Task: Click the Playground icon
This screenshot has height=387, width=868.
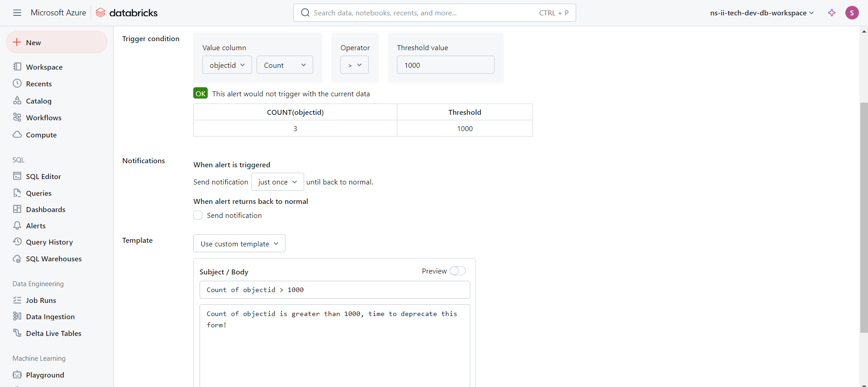Action: coord(17,374)
